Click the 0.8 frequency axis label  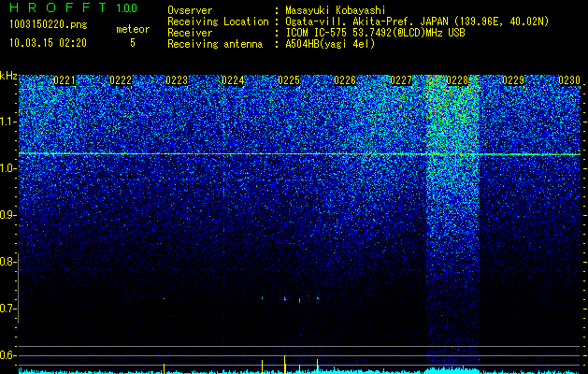click(x=7, y=262)
